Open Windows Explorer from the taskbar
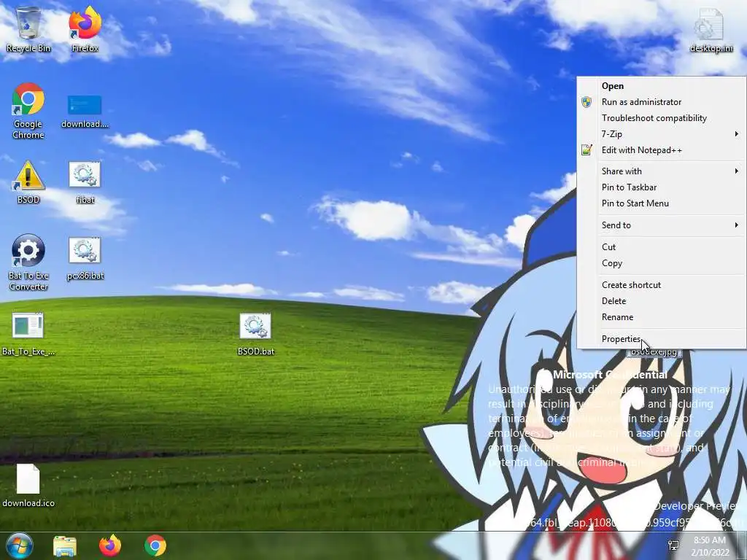The height and width of the screenshot is (560, 747). (x=65, y=545)
